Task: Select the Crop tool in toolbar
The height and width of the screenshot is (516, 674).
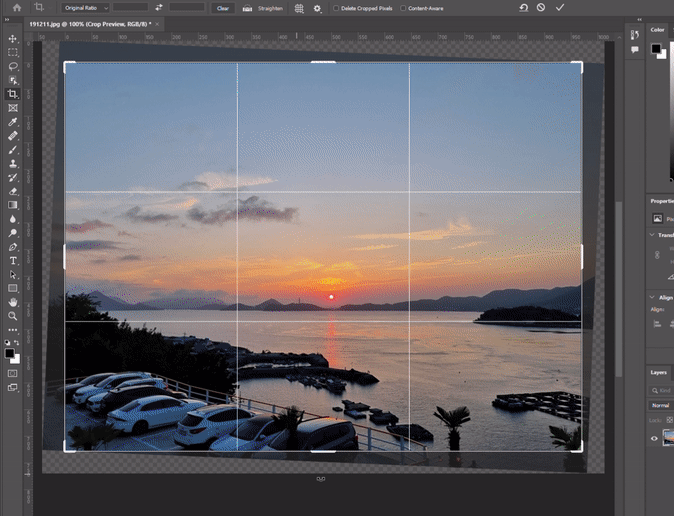Action: click(x=12, y=94)
